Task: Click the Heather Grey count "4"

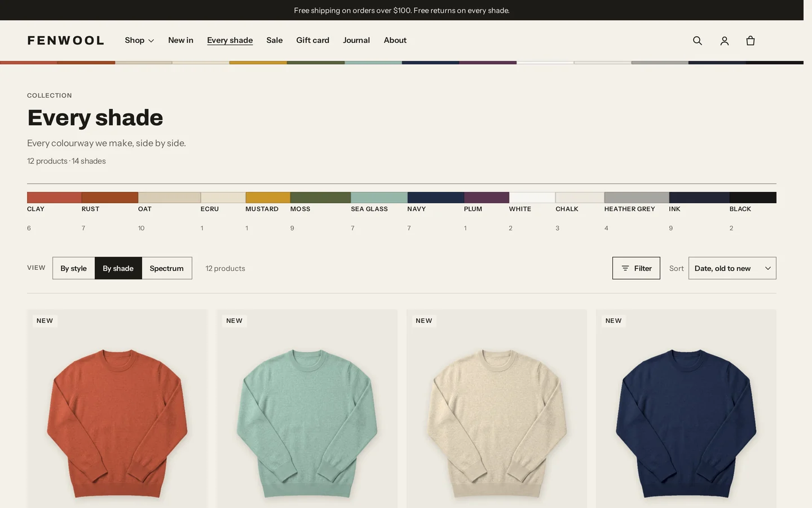Action: [x=606, y=228]
